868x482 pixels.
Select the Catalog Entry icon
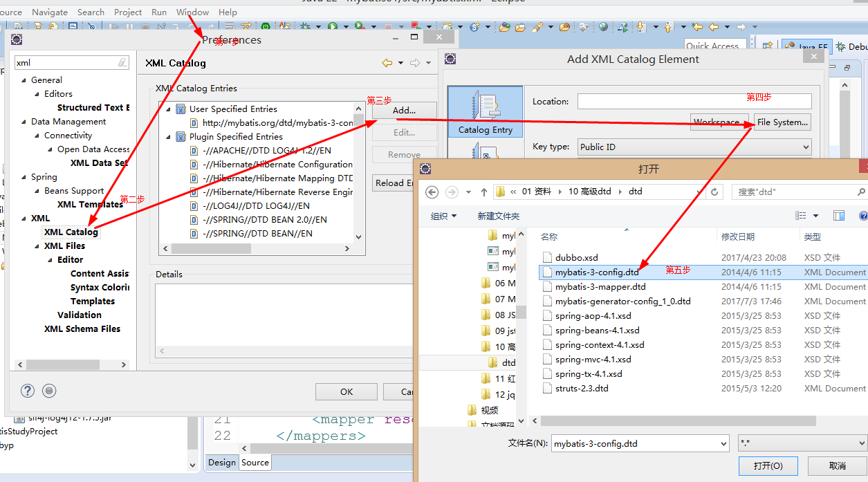[x=486, y=111]
